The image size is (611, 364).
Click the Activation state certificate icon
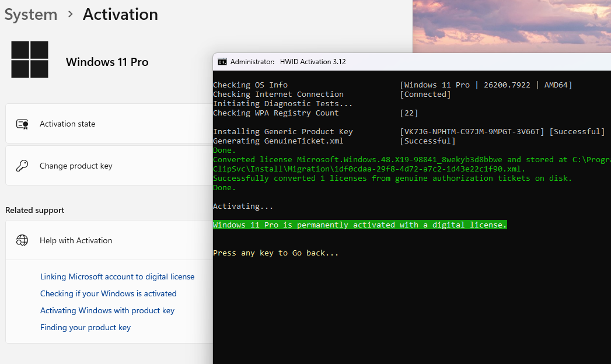tap(22, 124)
